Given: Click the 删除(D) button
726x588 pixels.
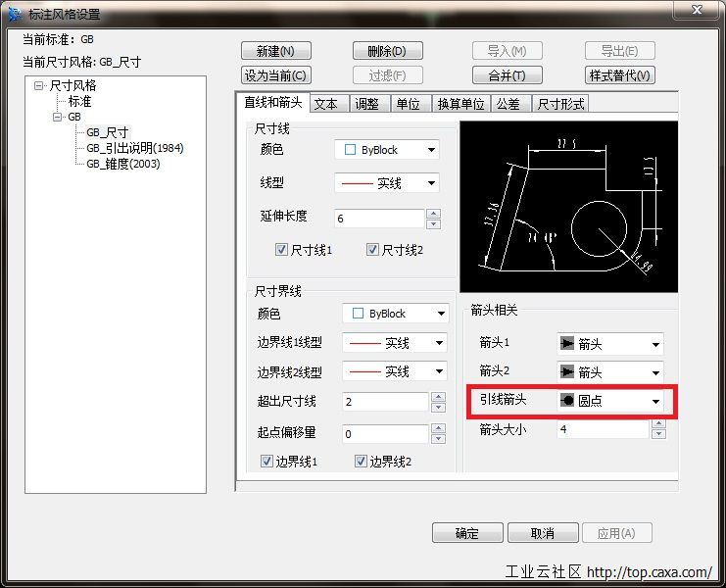Looking at the screenshot, I should (388, 50).
